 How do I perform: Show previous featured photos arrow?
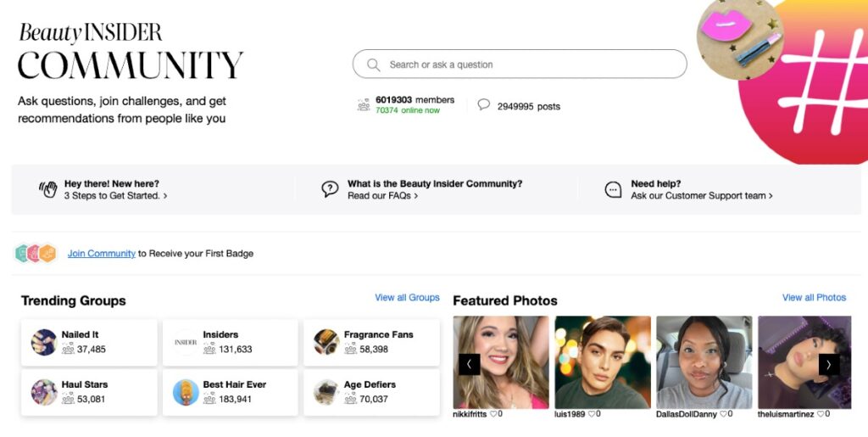point(470,364)
